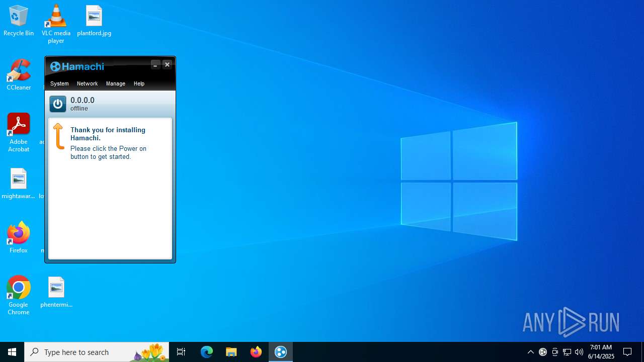Click the Meet Now tray icon
Viewport: 644px width, 362px height.
555,352
